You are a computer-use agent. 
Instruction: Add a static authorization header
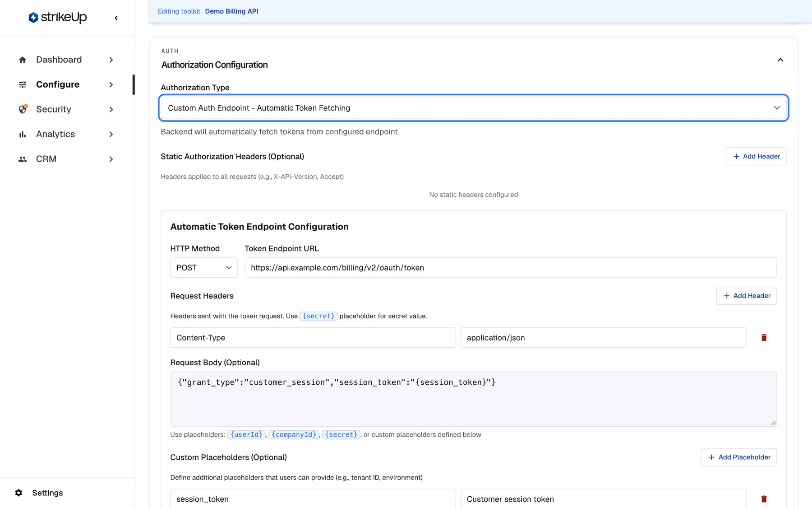coord(756,156)
